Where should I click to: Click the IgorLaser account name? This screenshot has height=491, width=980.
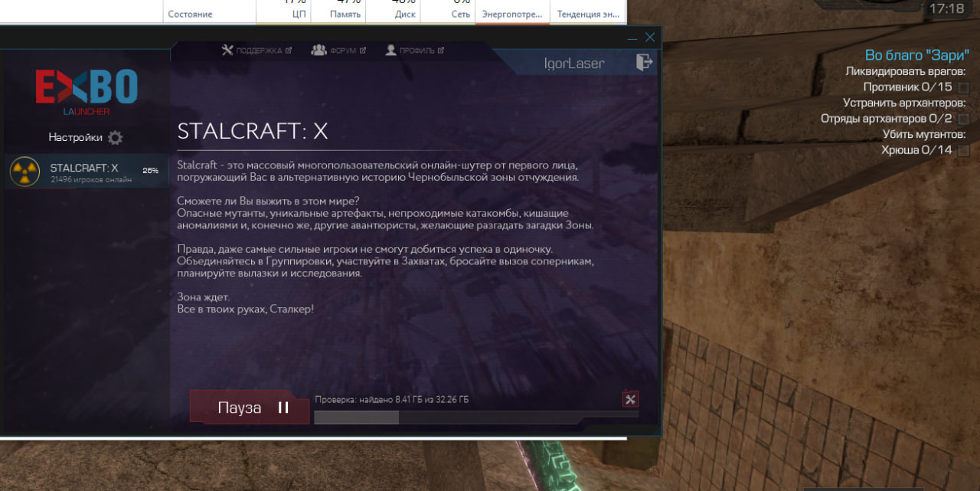click(573, 64)
